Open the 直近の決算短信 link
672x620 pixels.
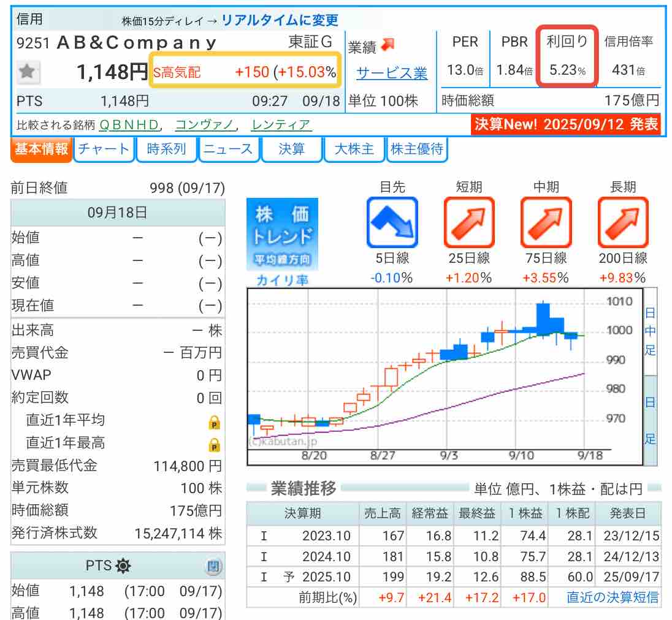coord(613,597)
